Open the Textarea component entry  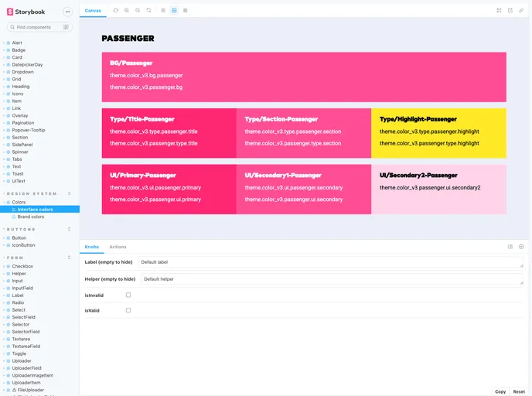pyautogui.click(x=21, y=339)
